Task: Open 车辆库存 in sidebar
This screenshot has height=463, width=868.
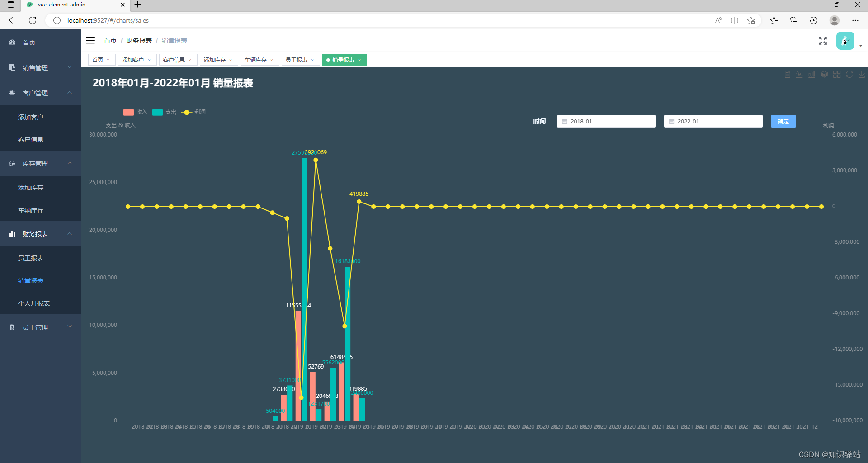Action: click(x=41, y=210)
